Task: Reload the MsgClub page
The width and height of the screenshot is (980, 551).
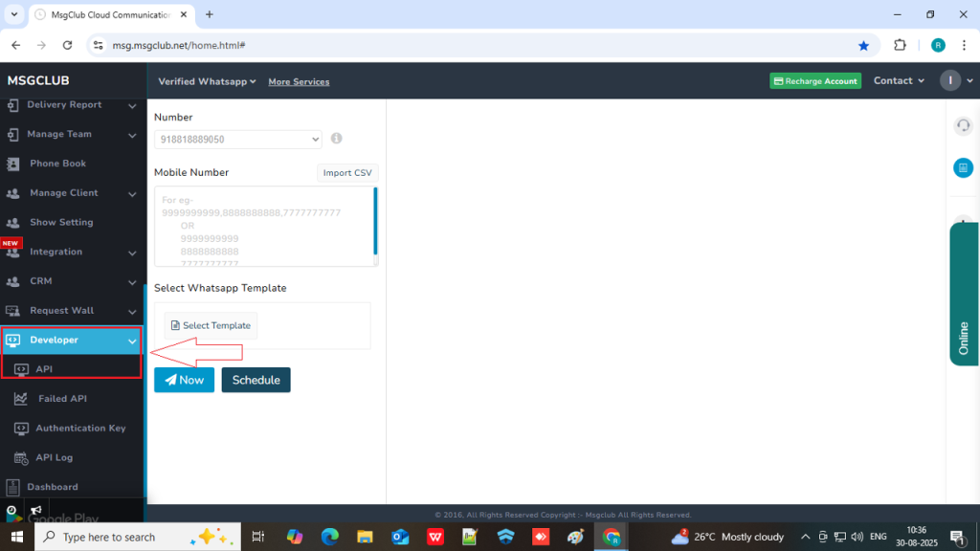Action: (68, 45)
